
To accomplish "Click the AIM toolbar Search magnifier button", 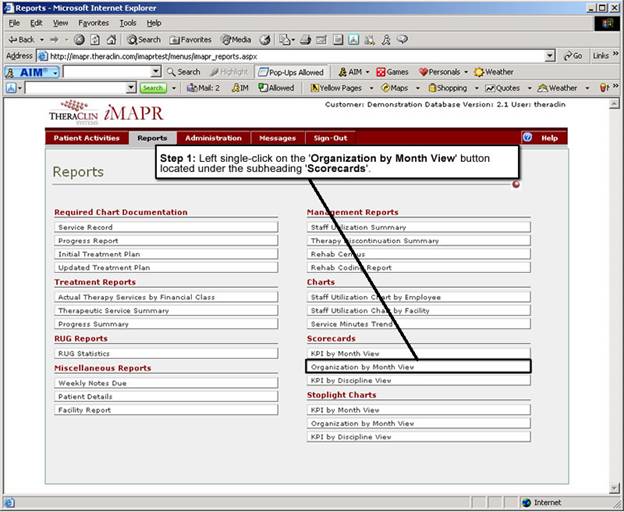I will click(183, 72).
